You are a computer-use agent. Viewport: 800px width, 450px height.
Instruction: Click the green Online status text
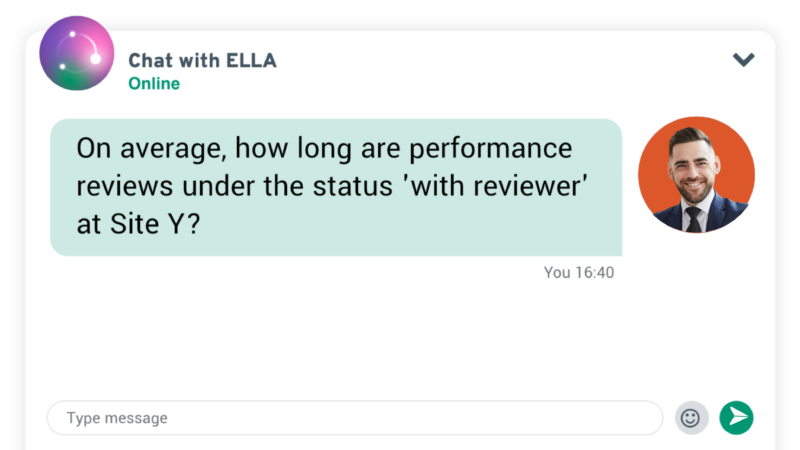[x=154, y=83]
